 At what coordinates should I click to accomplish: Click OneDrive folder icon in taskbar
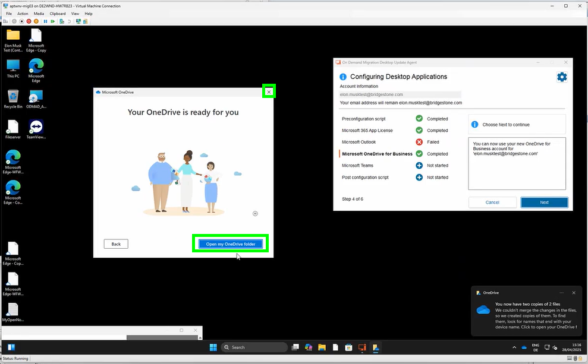click(375, 347)
